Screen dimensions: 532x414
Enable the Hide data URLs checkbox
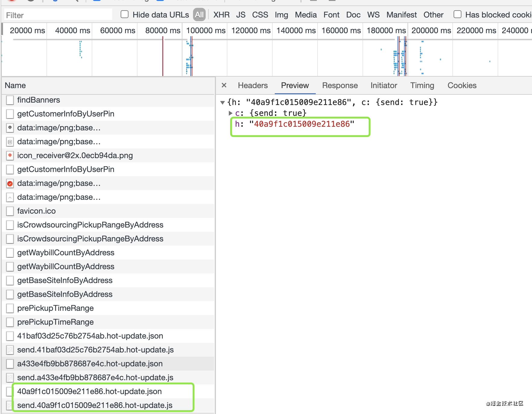[125, 14]
